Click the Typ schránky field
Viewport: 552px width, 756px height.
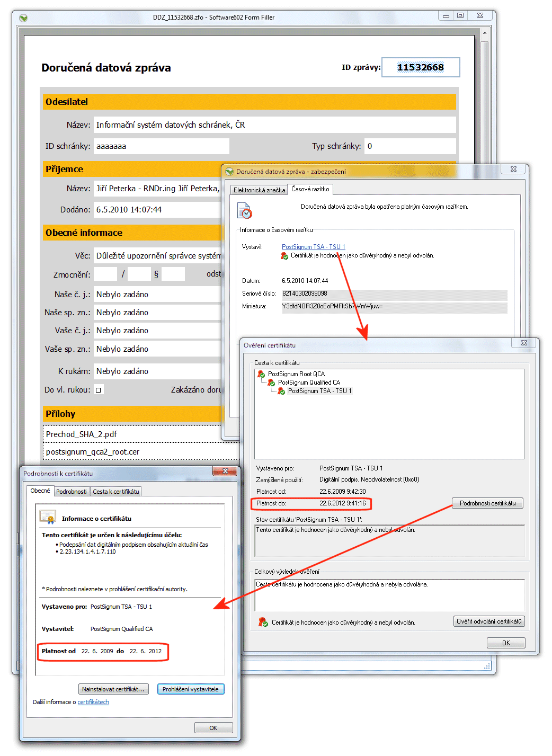pos(411,146)
